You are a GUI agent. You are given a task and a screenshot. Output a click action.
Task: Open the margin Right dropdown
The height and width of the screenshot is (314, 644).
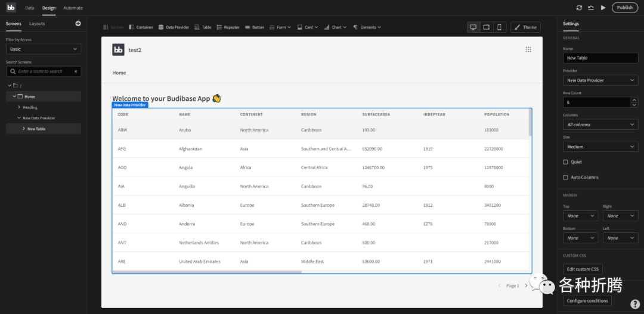point(621,216)
